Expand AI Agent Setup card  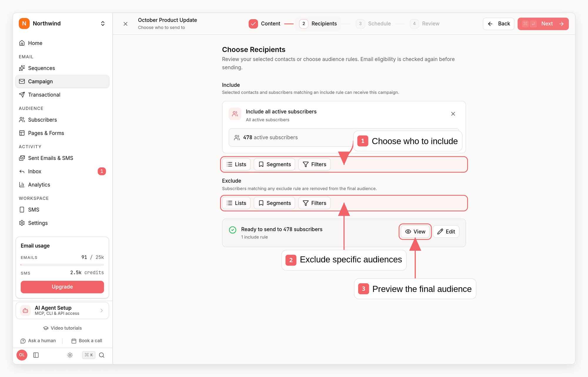(62, 311)
